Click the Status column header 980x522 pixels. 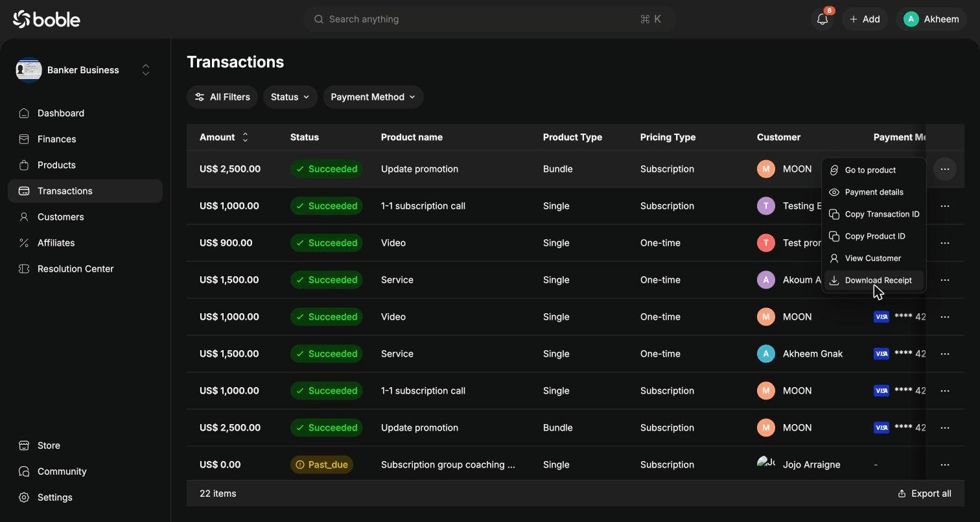[305, 137]
